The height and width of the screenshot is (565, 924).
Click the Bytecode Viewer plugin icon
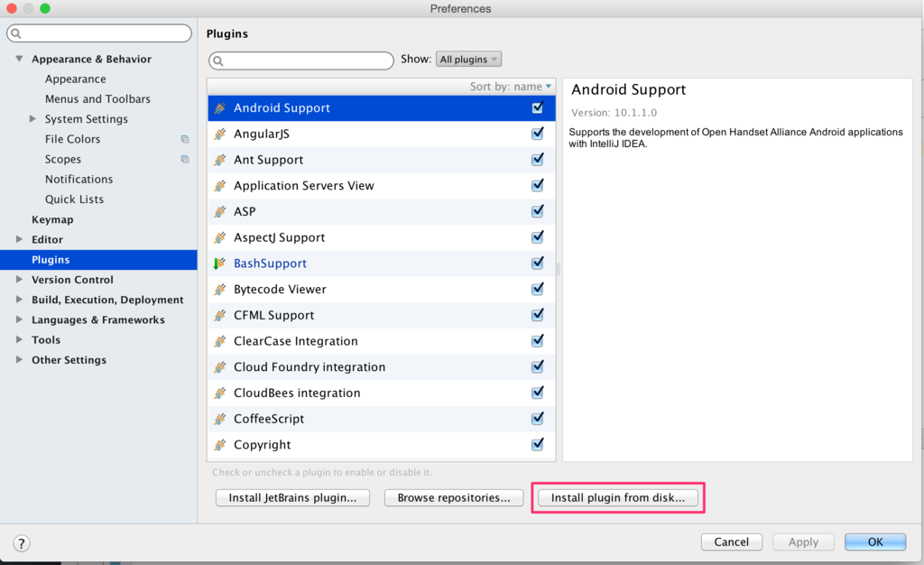219,290
